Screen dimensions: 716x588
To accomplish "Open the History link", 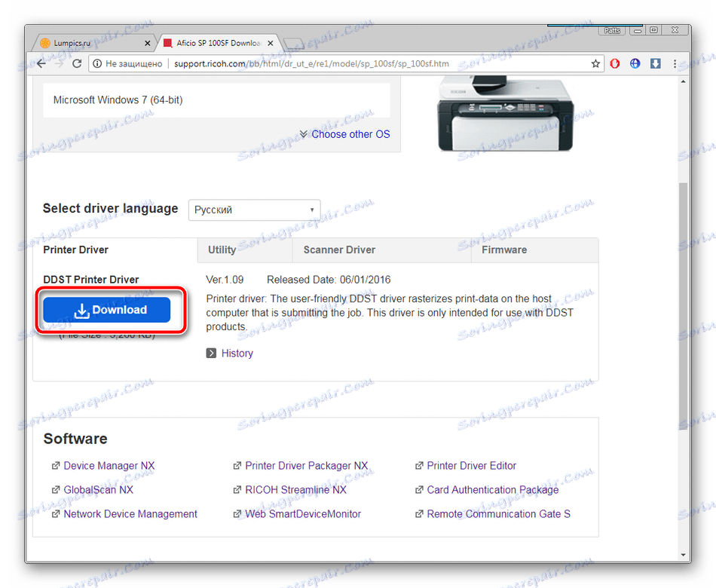I will 237,353.
